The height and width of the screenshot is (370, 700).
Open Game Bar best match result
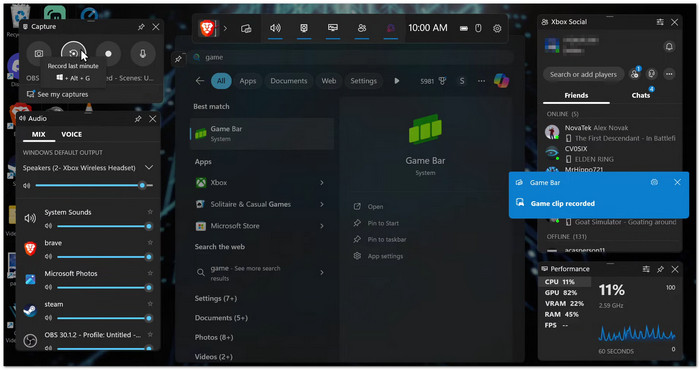click(262, 133)
